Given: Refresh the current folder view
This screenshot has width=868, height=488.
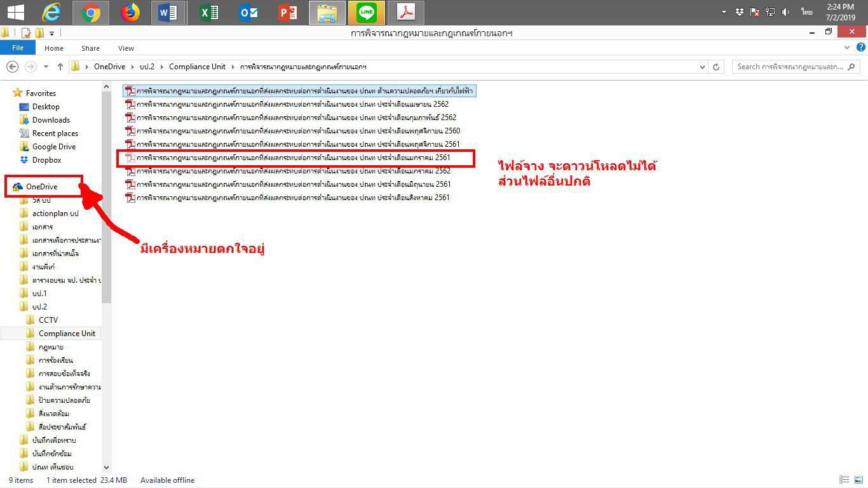Looking at the screenshot, I should 717,67.
